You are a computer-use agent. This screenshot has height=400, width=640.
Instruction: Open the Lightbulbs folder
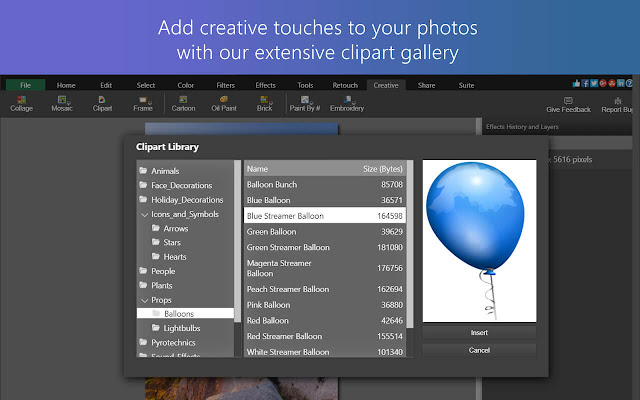coord(183,328)
